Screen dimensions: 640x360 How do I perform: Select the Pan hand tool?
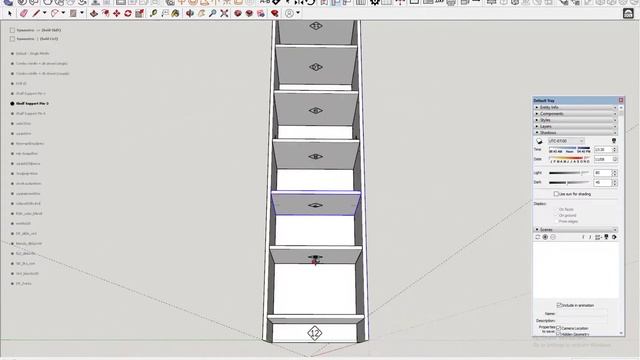[201, 13]
